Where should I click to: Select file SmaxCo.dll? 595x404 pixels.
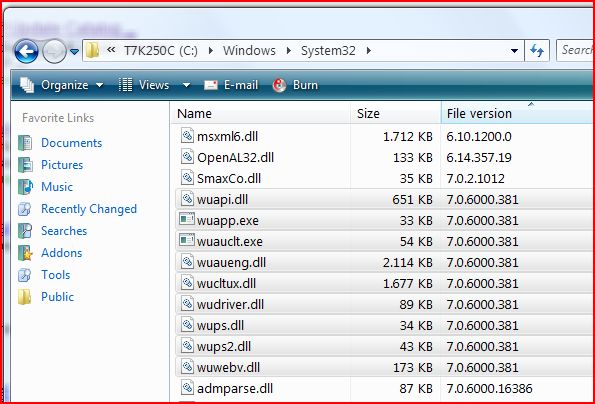[x=229, y=179]
